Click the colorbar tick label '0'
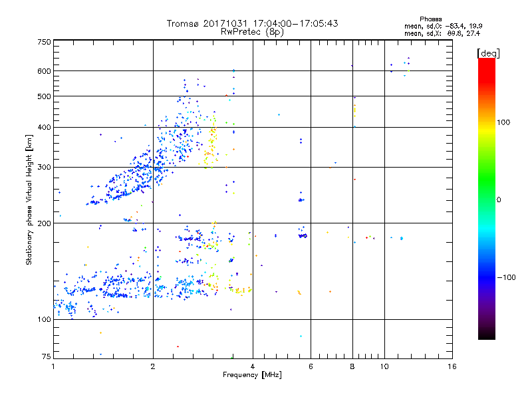532x399 pixels. [499, 200]
